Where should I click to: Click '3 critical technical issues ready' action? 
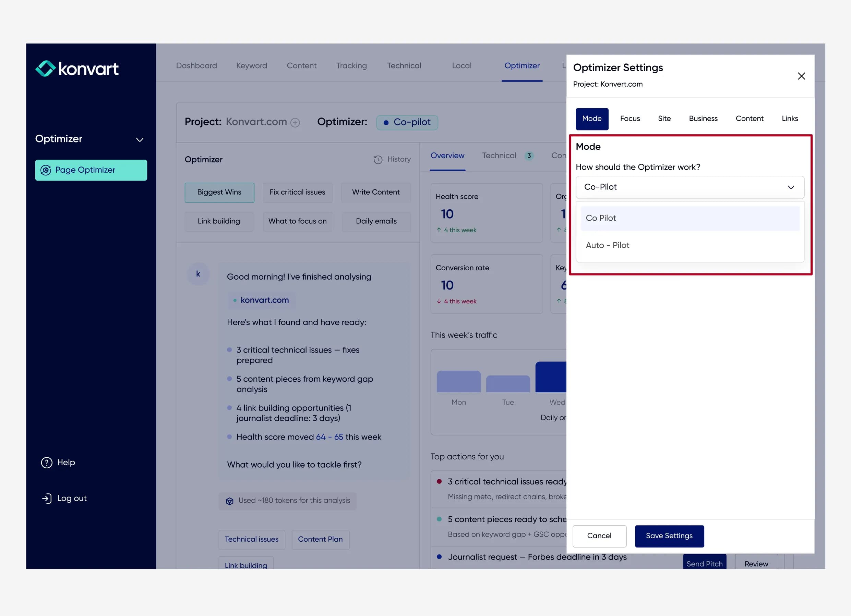click(x=499, y=489)
